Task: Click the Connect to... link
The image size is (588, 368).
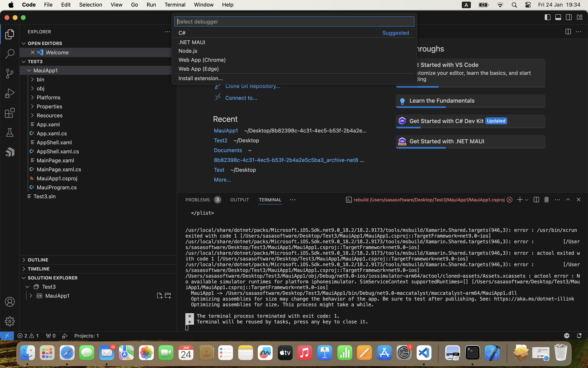Action: [241, 98]
